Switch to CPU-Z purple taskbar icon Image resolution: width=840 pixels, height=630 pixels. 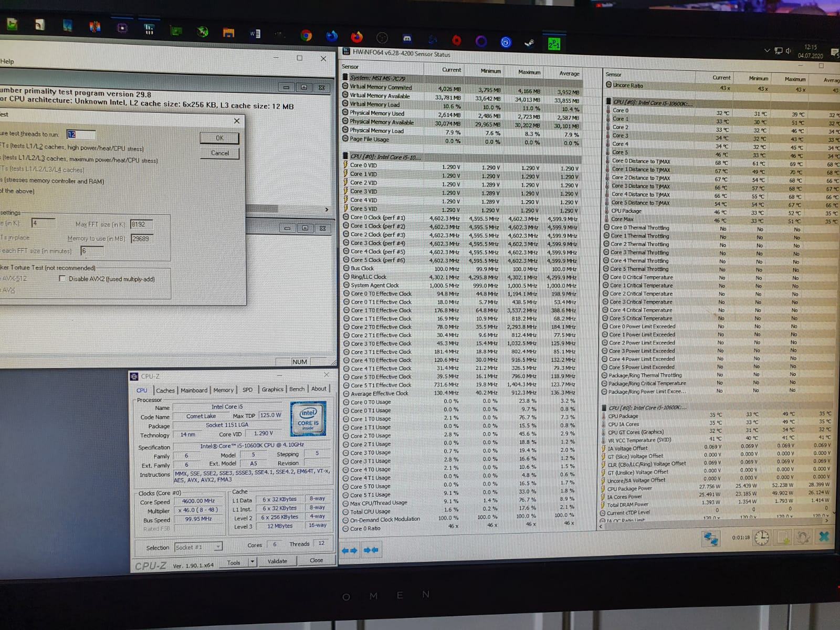122,28
